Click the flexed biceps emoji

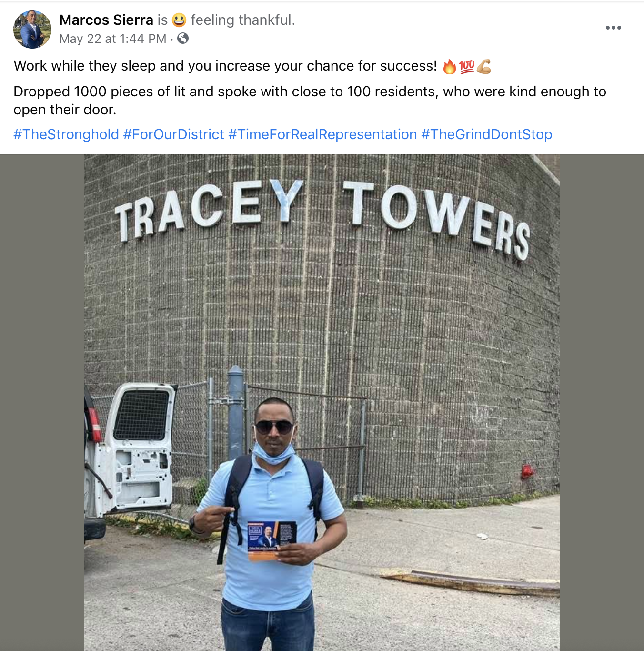(x=484, y=67)
